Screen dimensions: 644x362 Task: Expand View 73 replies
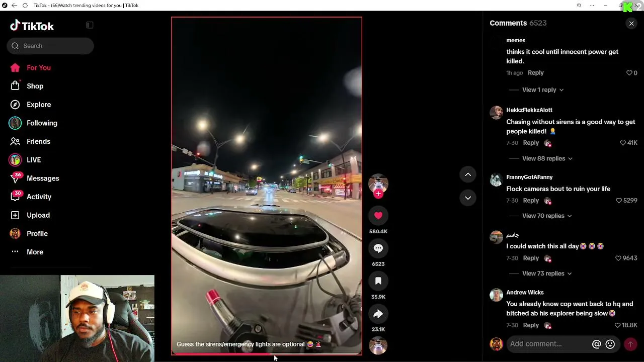point(547,274)
